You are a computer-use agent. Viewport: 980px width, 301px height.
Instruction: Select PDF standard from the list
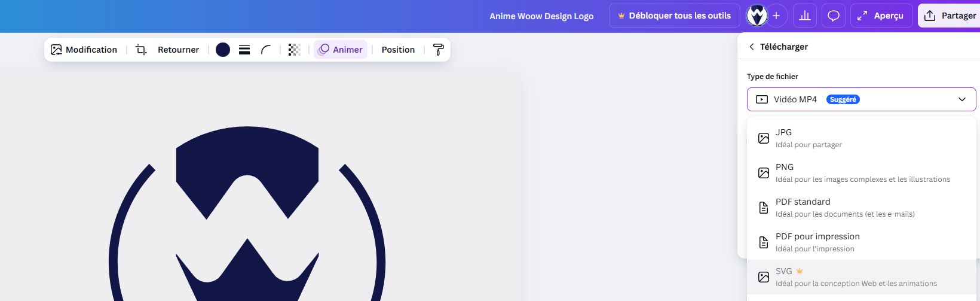pos(860,208)
